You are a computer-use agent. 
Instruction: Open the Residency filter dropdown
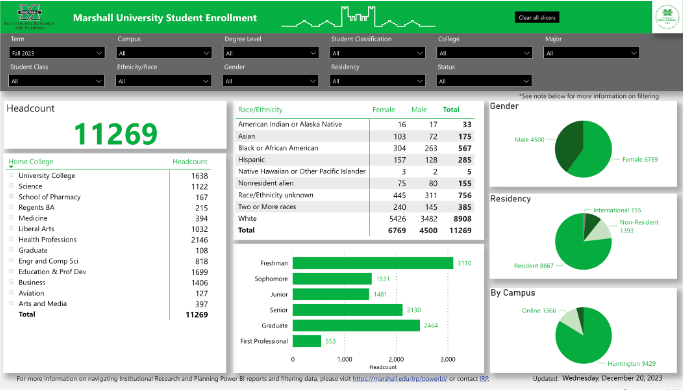click(x=377, y=81)
